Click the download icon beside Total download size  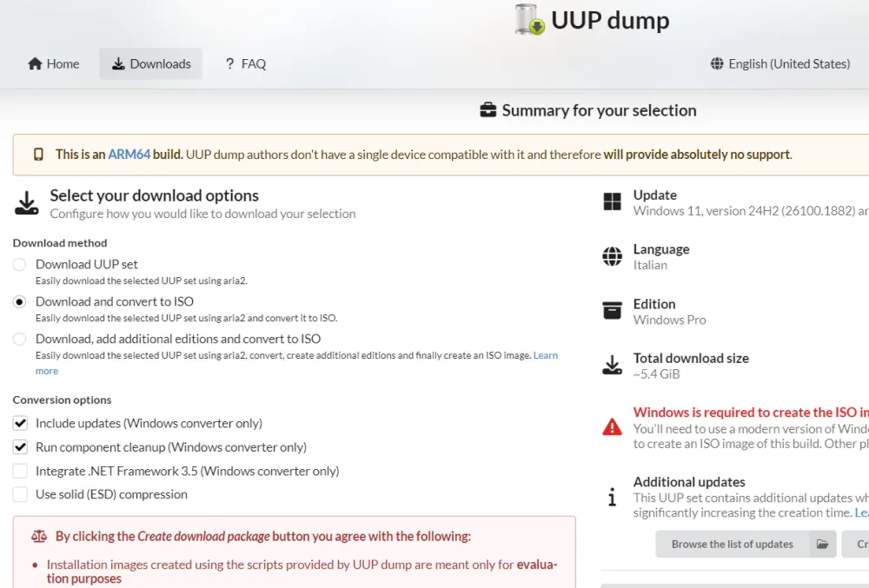pos(613,365)
